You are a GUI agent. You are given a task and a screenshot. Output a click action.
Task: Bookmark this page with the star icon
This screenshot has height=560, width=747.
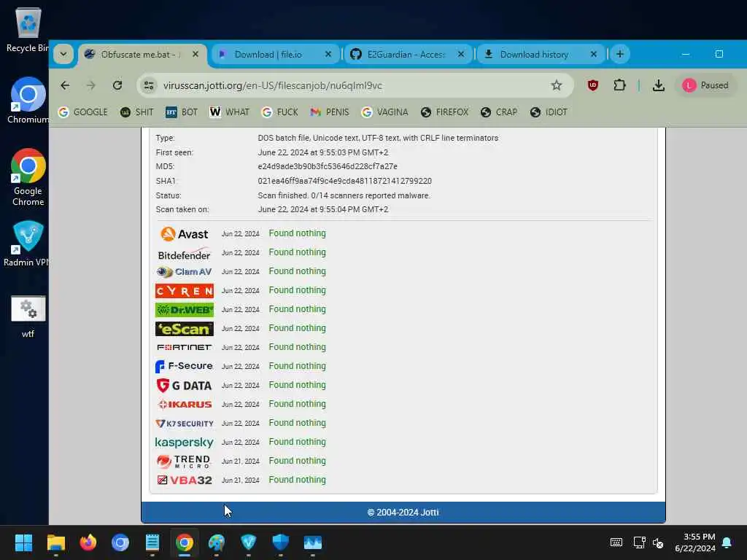[x=556, y=86]
